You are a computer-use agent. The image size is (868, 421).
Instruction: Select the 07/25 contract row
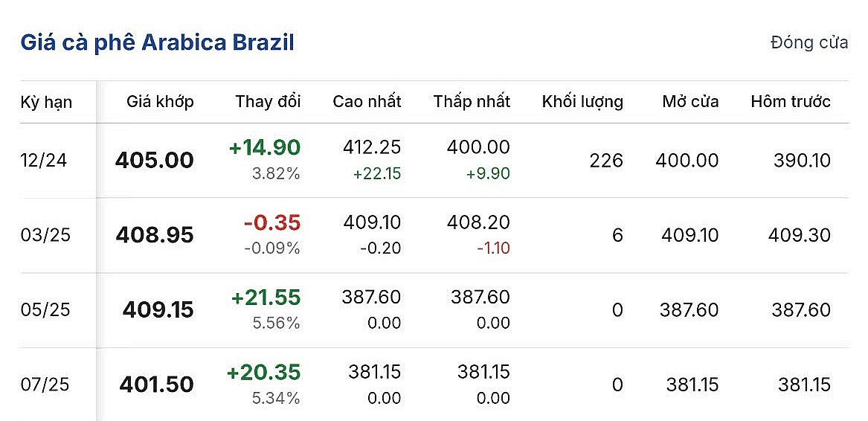(x=45, y=385)
